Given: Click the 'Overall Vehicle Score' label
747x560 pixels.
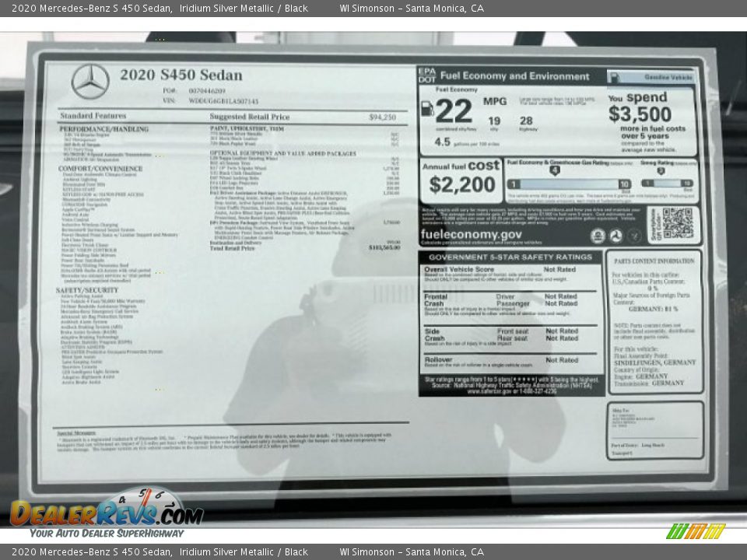Looking at the screenshot, I should 459,270.
